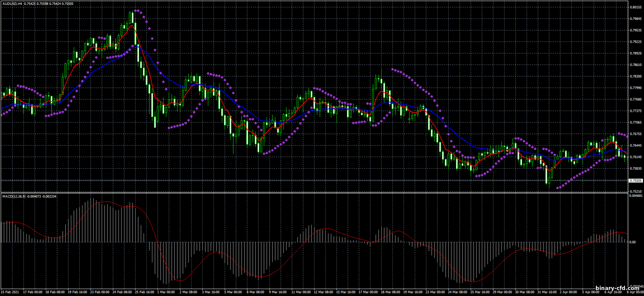Select the 0.79845 price axis label

(x=636, y=19)
